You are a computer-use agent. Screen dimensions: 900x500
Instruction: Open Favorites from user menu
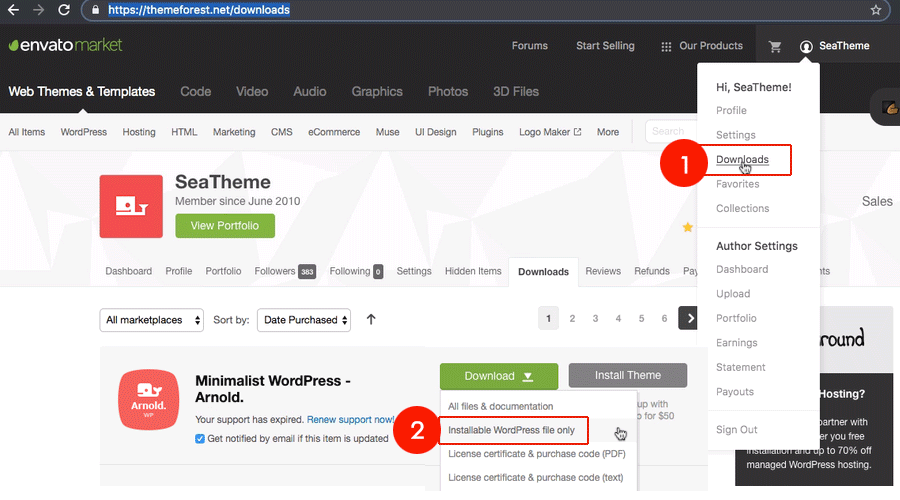click(738, 184)
